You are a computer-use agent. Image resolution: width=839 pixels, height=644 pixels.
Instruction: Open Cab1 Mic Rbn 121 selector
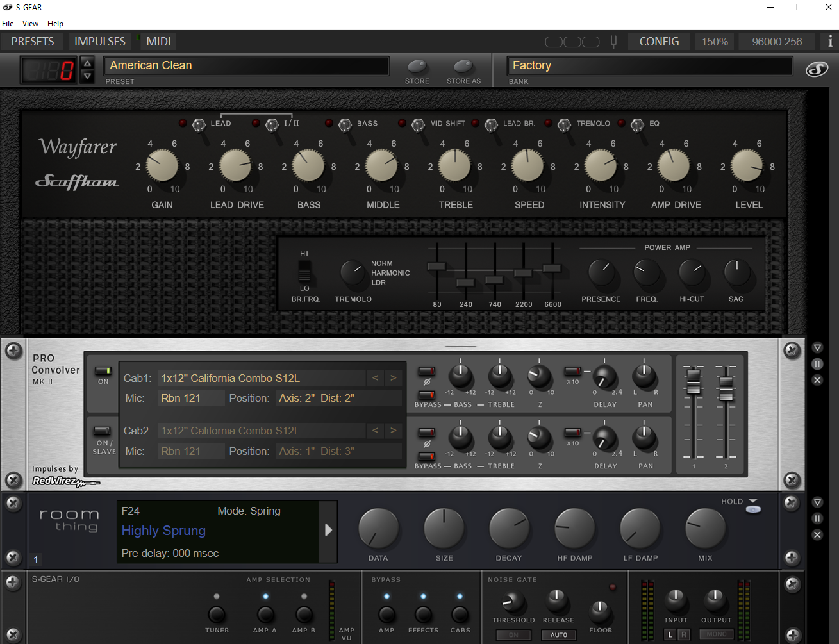point(192,398)
